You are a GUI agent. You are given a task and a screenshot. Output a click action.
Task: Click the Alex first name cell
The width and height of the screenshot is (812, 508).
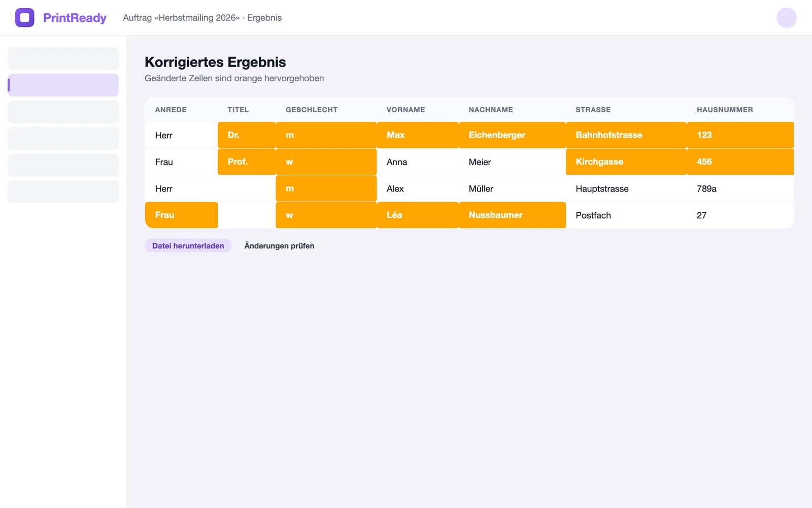point(418,188)
